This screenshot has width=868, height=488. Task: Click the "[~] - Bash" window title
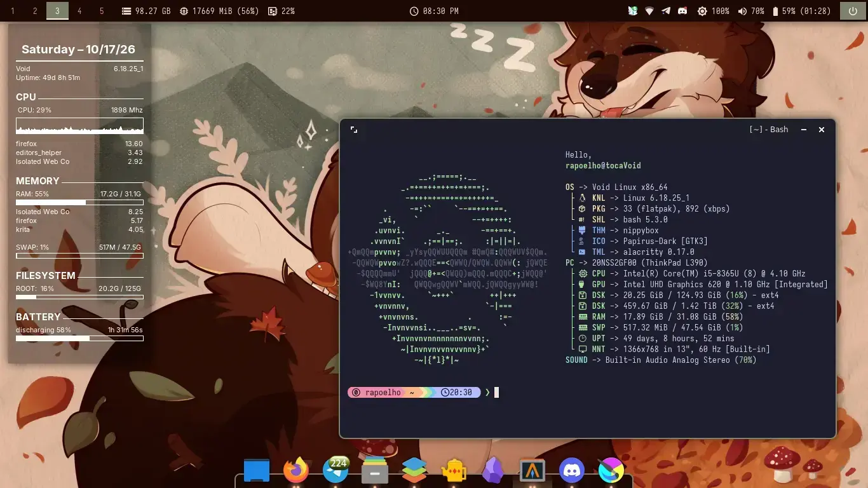coord(769,130)
